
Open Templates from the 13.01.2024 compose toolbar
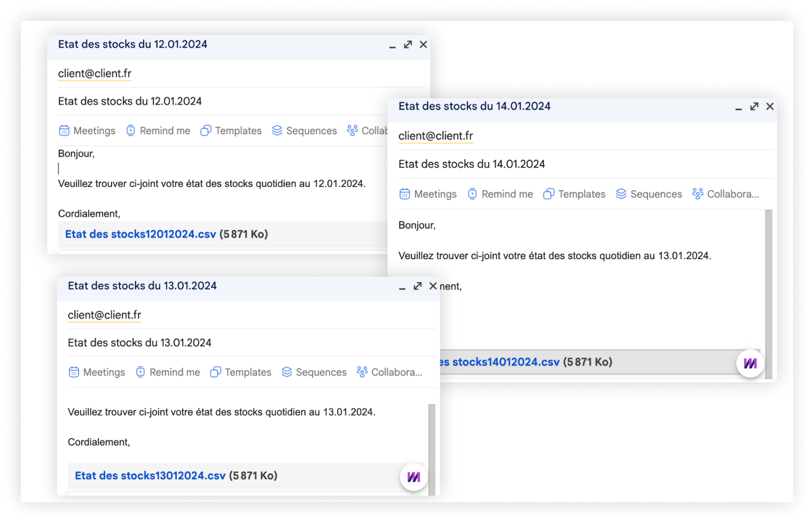coord(240,372)
